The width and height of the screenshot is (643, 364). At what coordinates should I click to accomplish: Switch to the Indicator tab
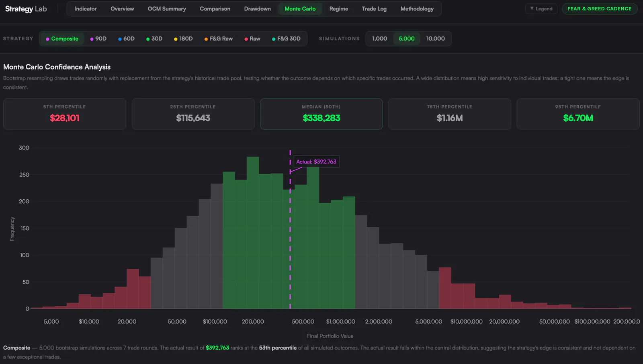point(85,9)
